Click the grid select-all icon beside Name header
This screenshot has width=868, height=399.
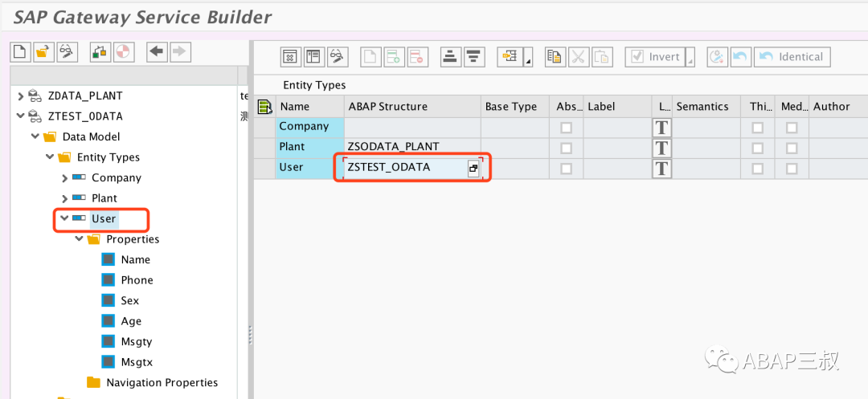click(265, 106)
